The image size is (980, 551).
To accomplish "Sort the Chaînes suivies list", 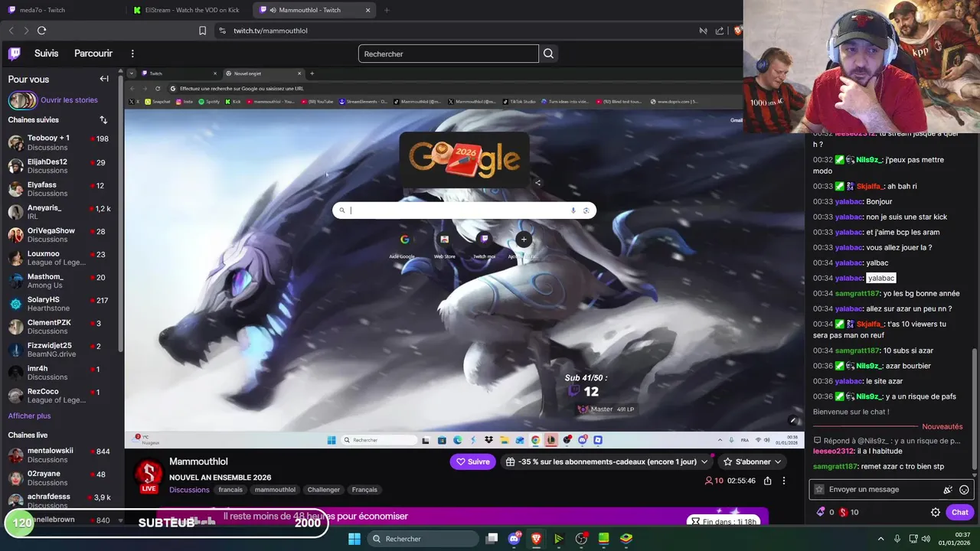I will pyautogui.click(x=103, y=120).
